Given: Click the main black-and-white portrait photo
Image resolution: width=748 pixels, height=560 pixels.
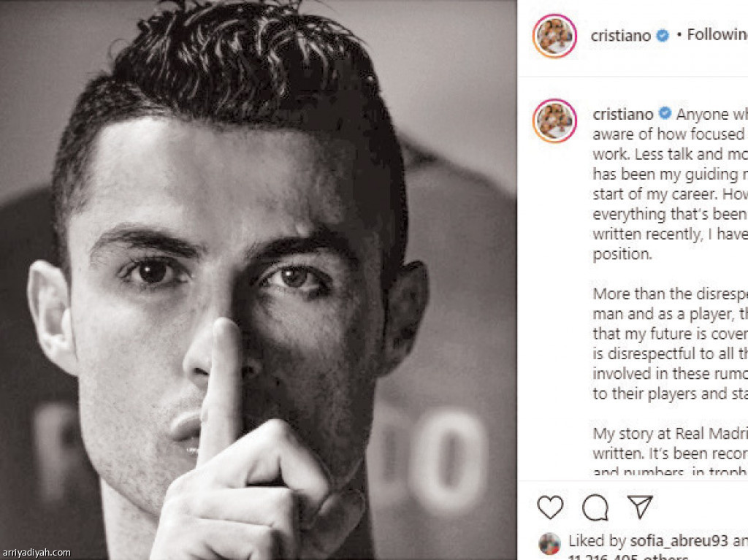Looking at the screenshot, I should pyautogui.click(x=258, y=280).
